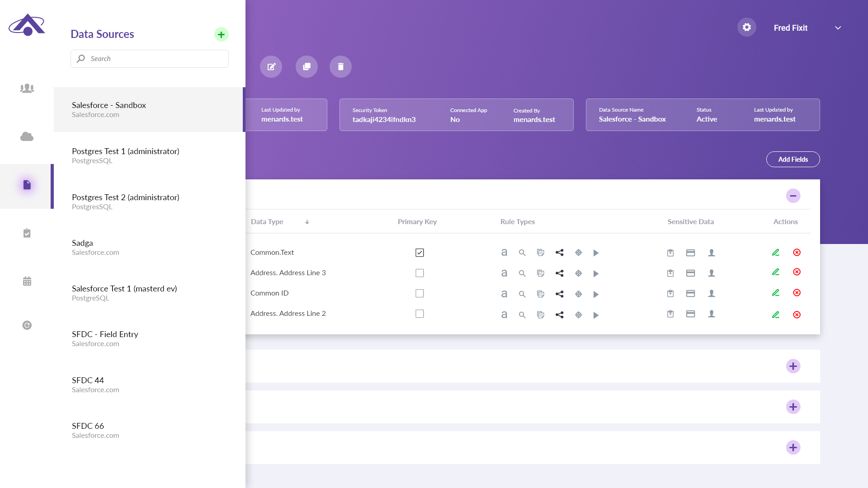Click the cloud icon in the left sidebar
Image resolution: width=868 pixels, height=488 pixels.
(x=27, y=136)
